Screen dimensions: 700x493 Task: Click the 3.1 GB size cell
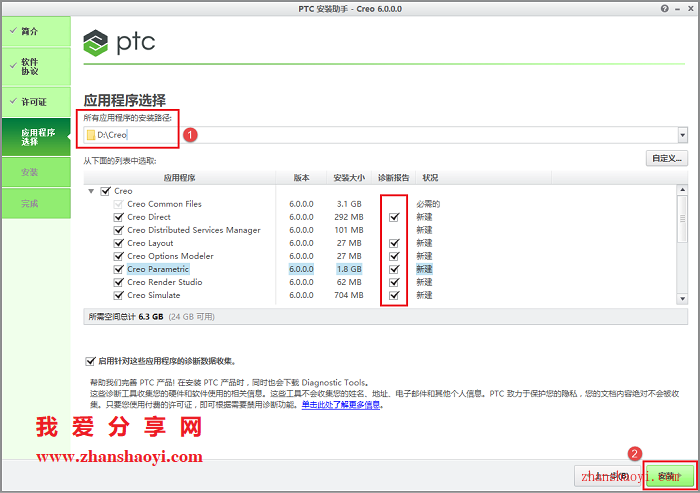point(349,204)
